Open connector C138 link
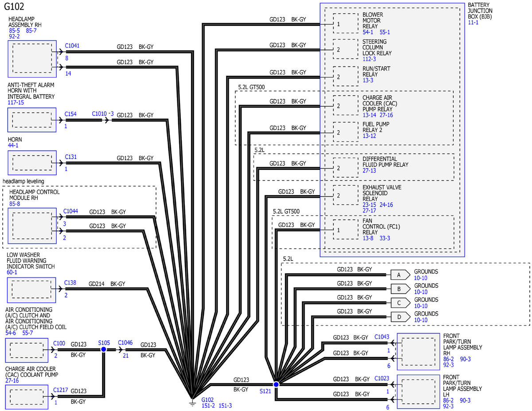 [x=70, y=282]
